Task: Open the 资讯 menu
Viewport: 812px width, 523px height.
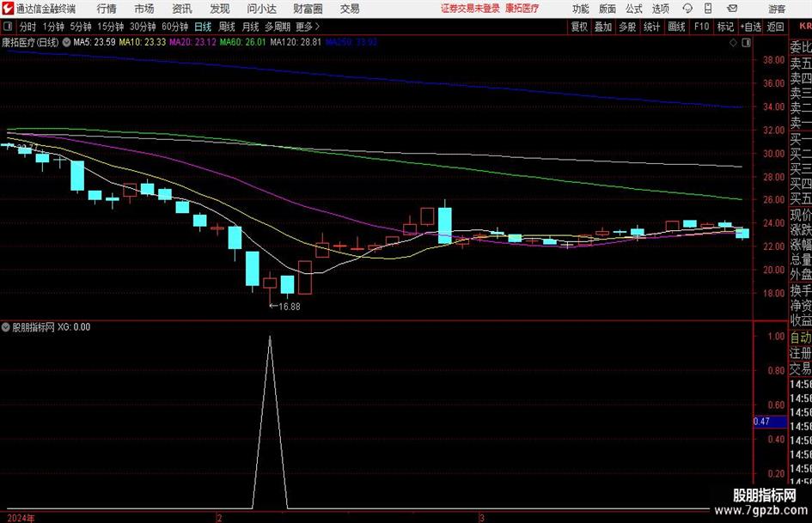Action: pos(182,9)
